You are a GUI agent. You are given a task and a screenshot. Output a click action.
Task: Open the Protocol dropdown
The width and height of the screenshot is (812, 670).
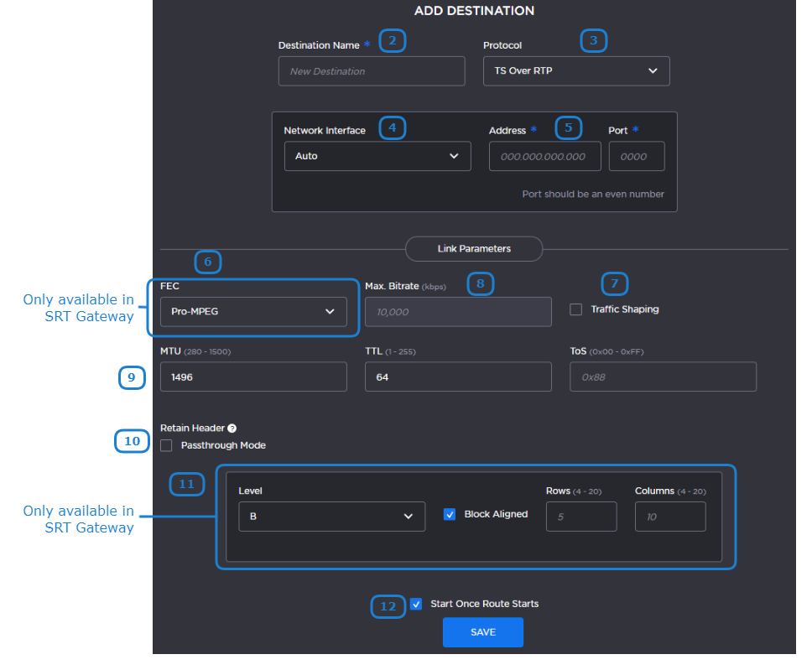pyautogui.click(x=575, y=71)
